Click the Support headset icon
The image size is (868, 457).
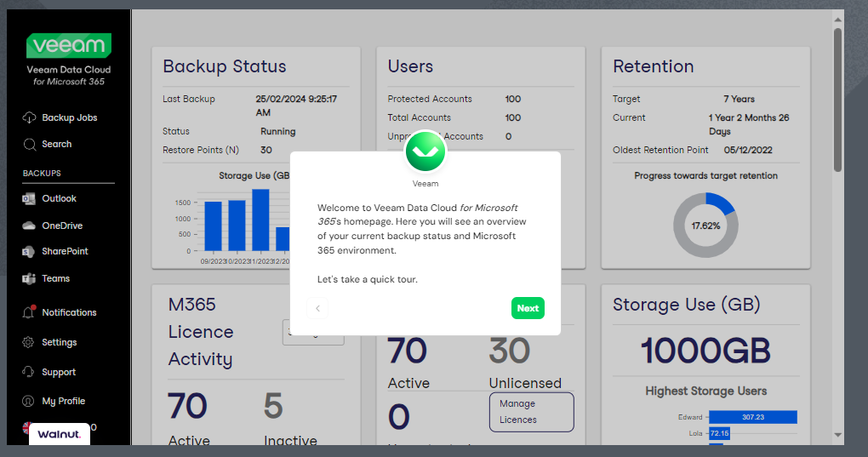tap(28, 372)
